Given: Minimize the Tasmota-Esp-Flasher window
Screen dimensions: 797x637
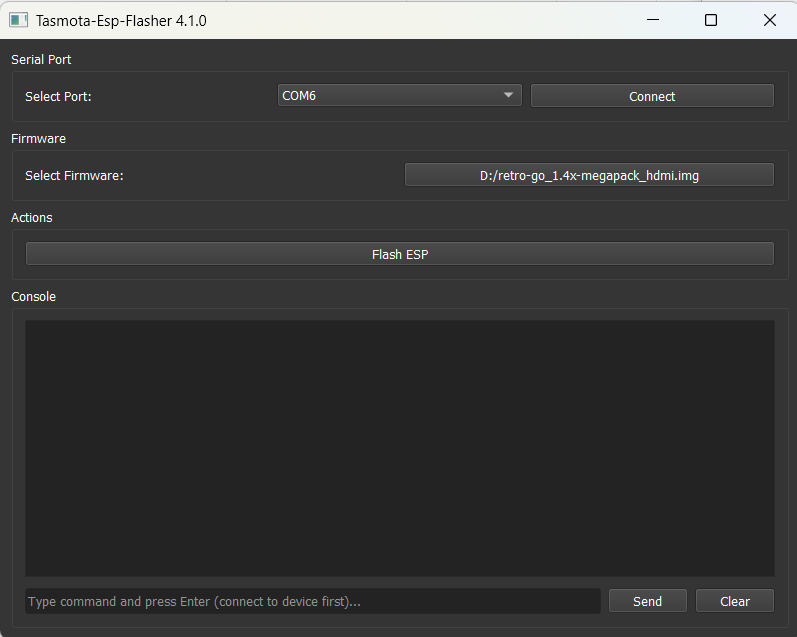Looking at the screenshot, I should coord(653,20).
